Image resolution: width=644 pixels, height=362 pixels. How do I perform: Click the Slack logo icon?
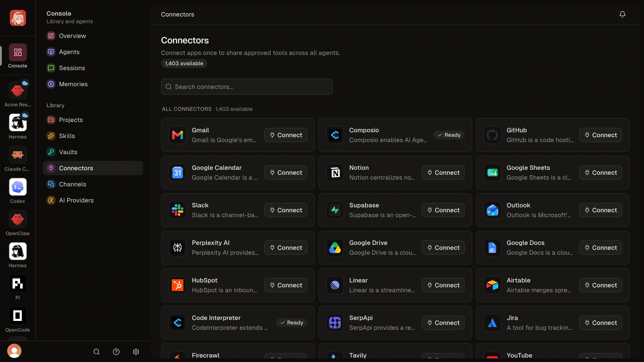pyautogui.click(x=178, y=210)
